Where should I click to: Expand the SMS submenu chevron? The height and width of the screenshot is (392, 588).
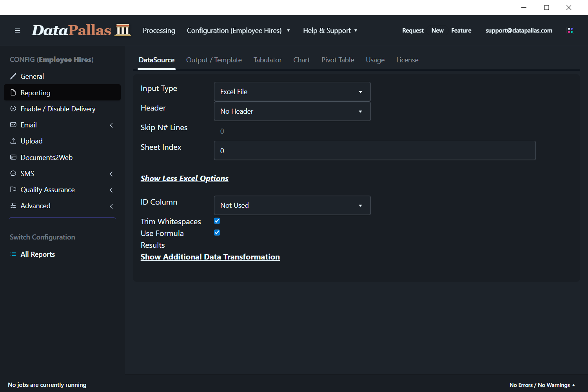pos(111,174)
